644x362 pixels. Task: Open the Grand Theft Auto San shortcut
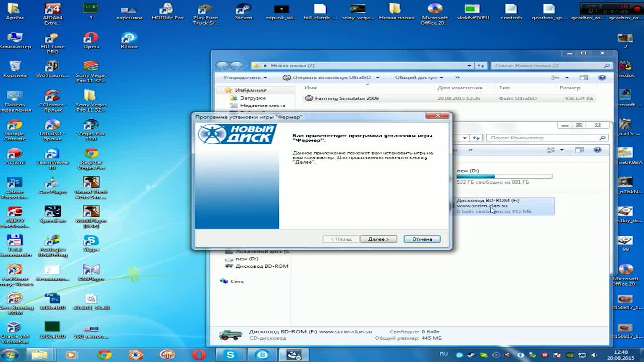tap(91, 188)
